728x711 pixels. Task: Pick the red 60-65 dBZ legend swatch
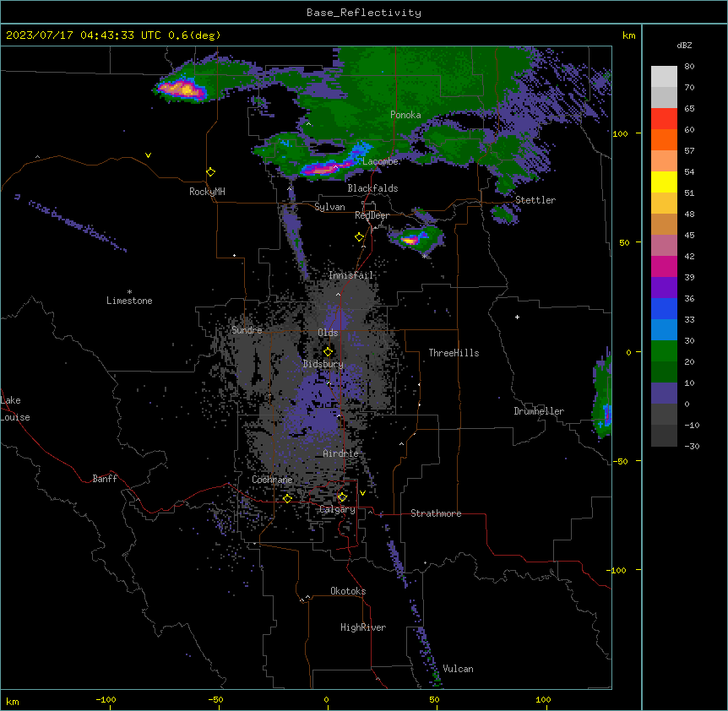tap(664, 119)
